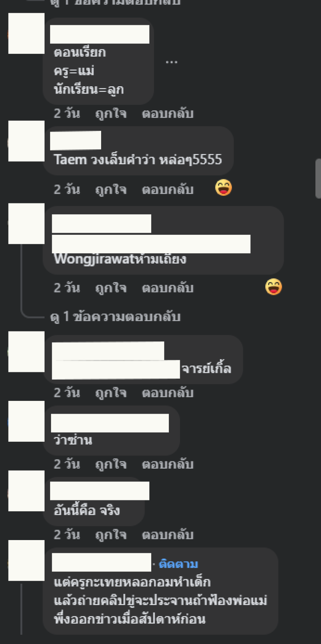Like the ครู=แม่ comment
This screenshot has height=644, width=321.
(111, 114)
